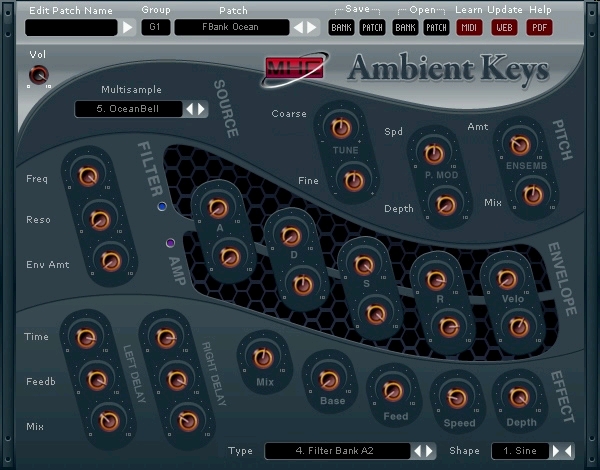Click the Coarse tune knob
600x470 pixels.
341,128
